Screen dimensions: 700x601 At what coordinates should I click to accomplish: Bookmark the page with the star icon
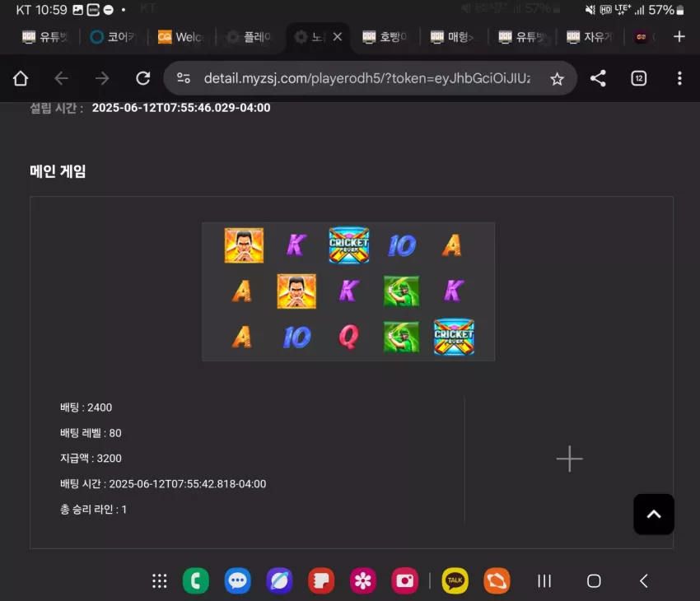[x=557, y=79]
